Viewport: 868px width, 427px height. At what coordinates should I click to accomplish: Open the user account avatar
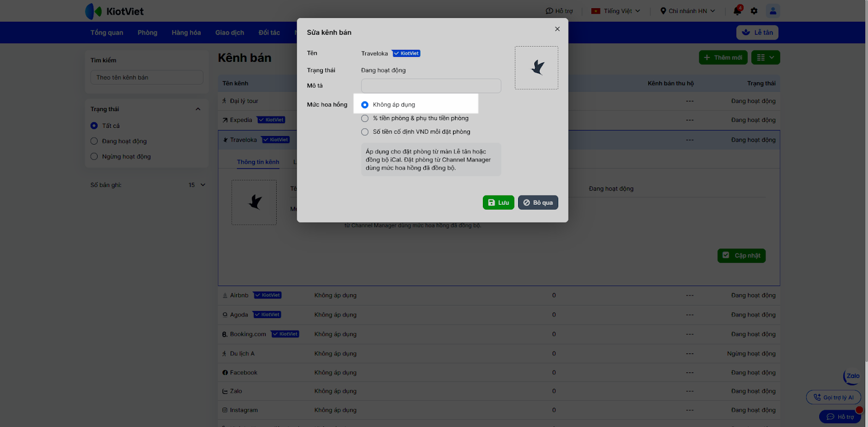click(773, 11)
